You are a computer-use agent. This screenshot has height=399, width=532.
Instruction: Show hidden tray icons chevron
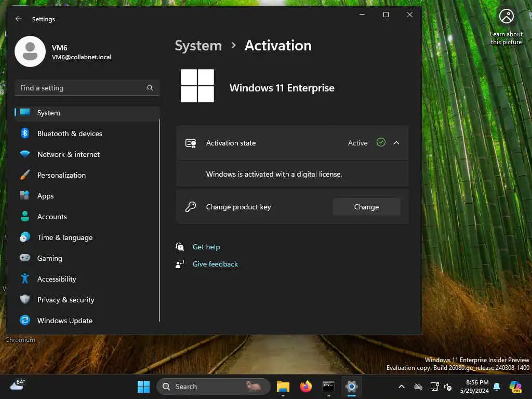pos(402,387)
